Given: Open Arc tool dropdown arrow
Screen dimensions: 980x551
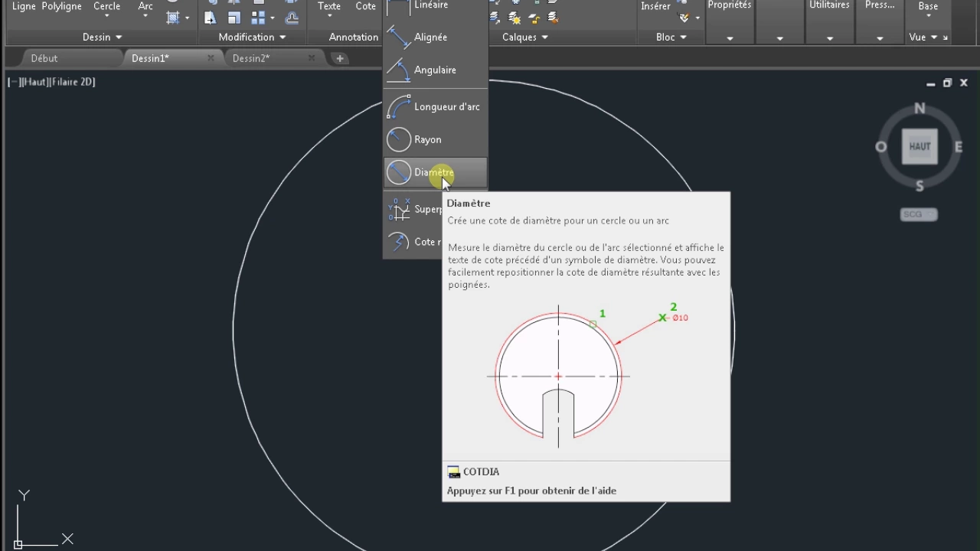Looking at the screenshot, I should click(x=145, y=17).
